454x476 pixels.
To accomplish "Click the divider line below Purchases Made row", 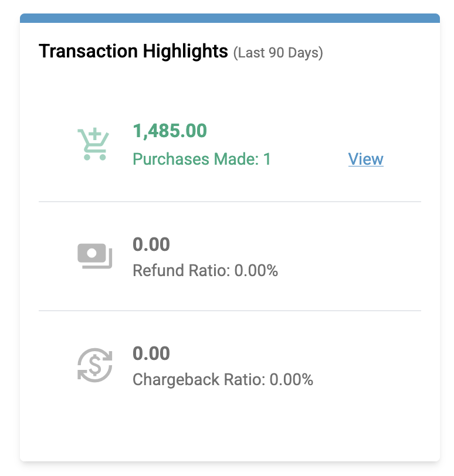I will click(x=230, y=202).
